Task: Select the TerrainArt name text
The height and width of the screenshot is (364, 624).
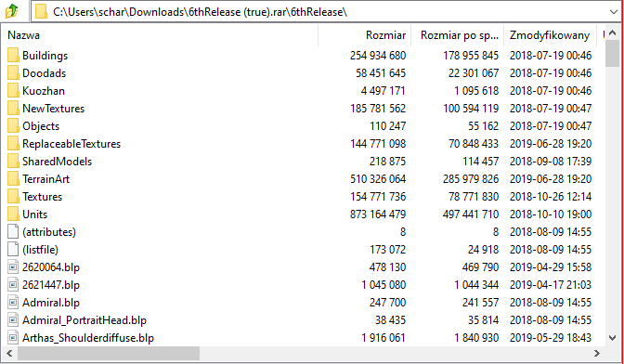Action: [x=45, y=178]
